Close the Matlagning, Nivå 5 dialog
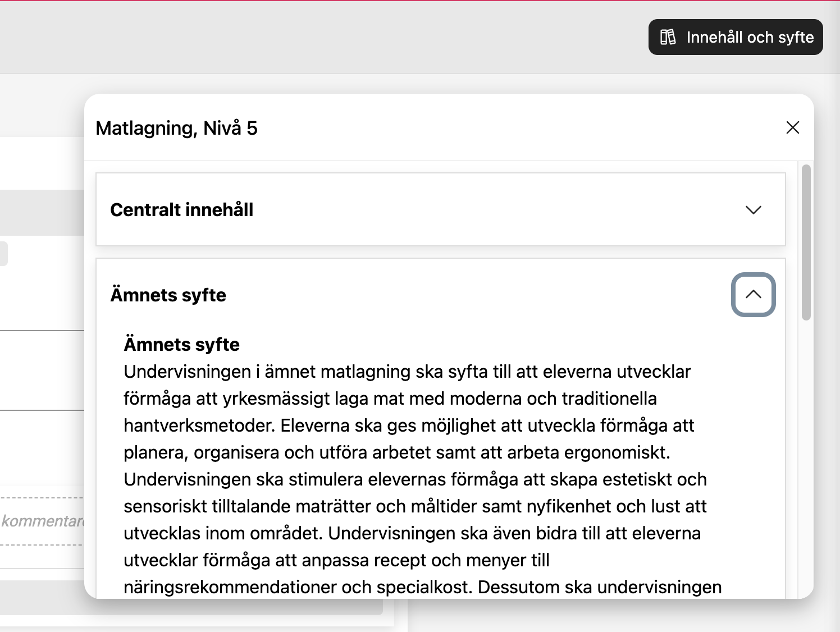Image resolution: width=840 pixels, height=632 pixels. [x=793, y=127]
